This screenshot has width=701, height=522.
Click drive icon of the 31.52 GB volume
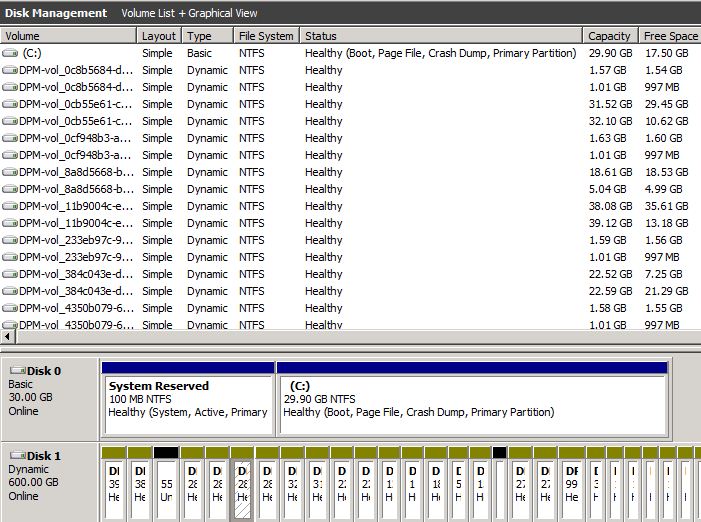pos(10,104)
